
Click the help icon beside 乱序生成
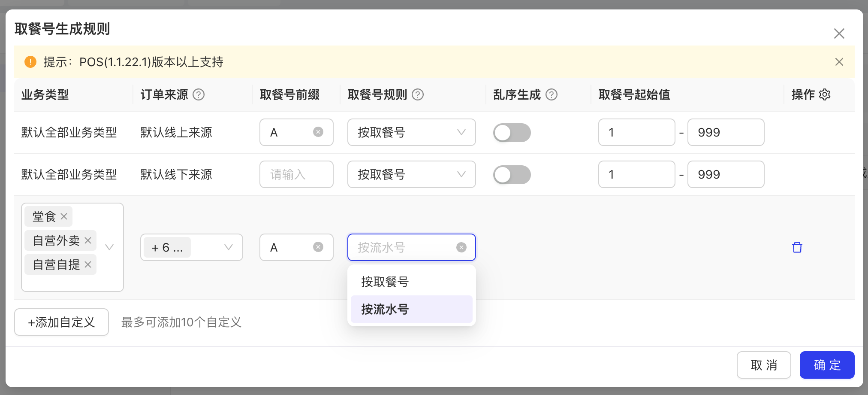[x=552, y=94]
